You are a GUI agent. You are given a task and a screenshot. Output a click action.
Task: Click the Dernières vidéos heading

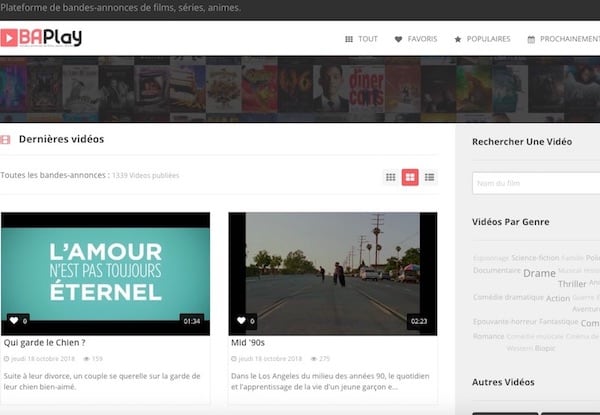(61, 139)
